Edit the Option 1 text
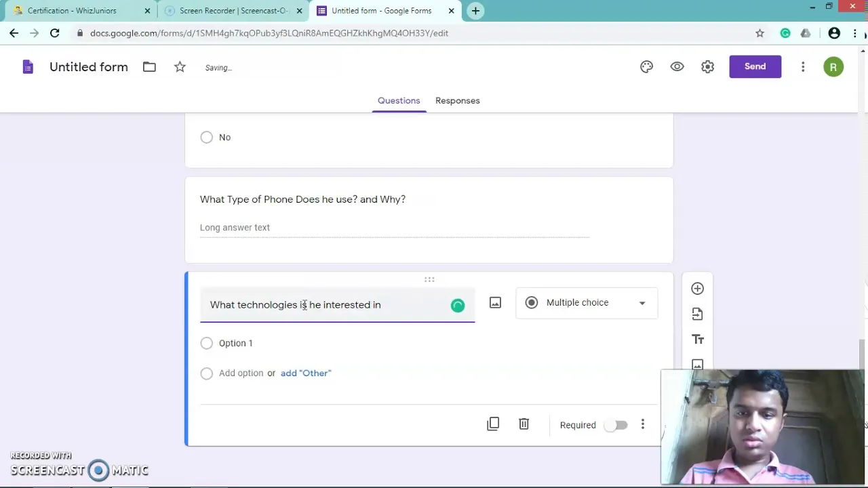The width and height of the screenshot is (868, 488). click(x=236, y=343)
